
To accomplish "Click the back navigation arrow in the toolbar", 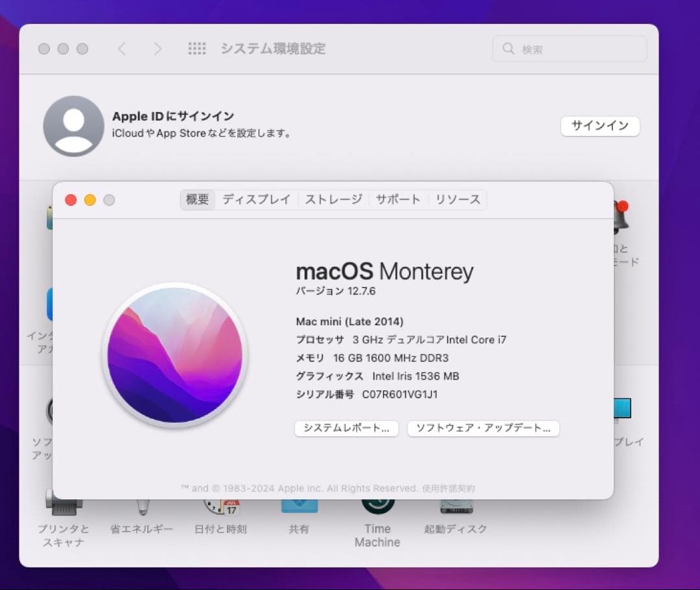I will pyautogui.click(x=123, y=49).
